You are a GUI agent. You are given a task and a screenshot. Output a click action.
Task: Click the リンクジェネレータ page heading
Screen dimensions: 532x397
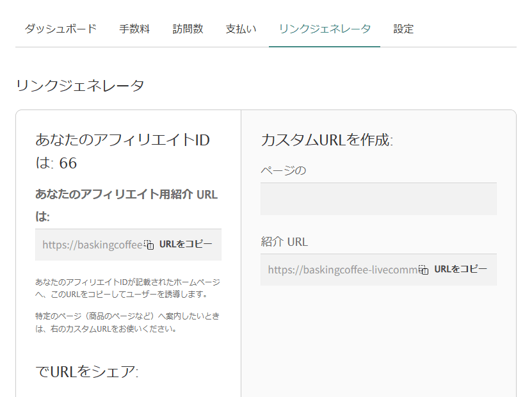[x=80, y=86]
